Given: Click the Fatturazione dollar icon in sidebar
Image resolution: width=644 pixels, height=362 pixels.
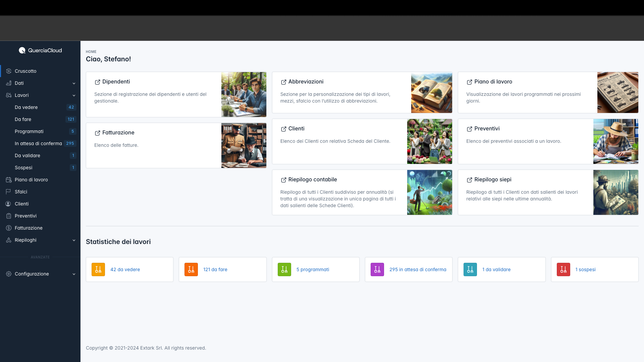Looking at the screenshot, I should (x=9, y=228).
